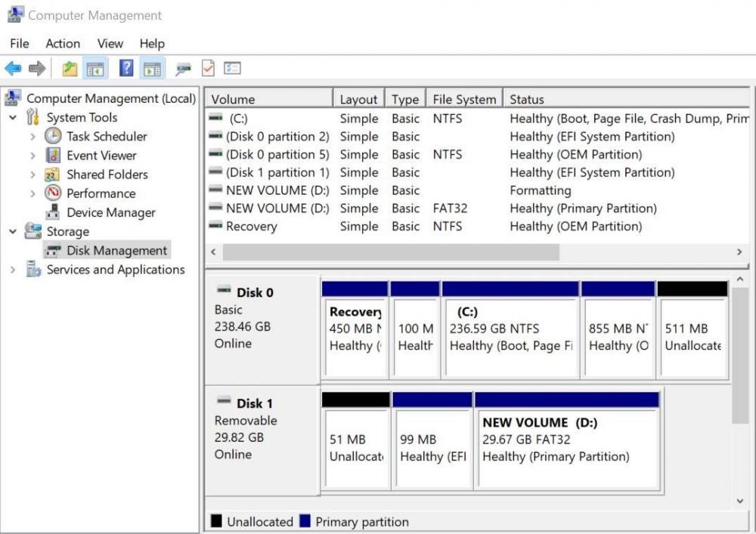Viewport: 756px width, 534px height.
Task: Click the black Unallocated legend swatch
Action: tap(216, 521)
